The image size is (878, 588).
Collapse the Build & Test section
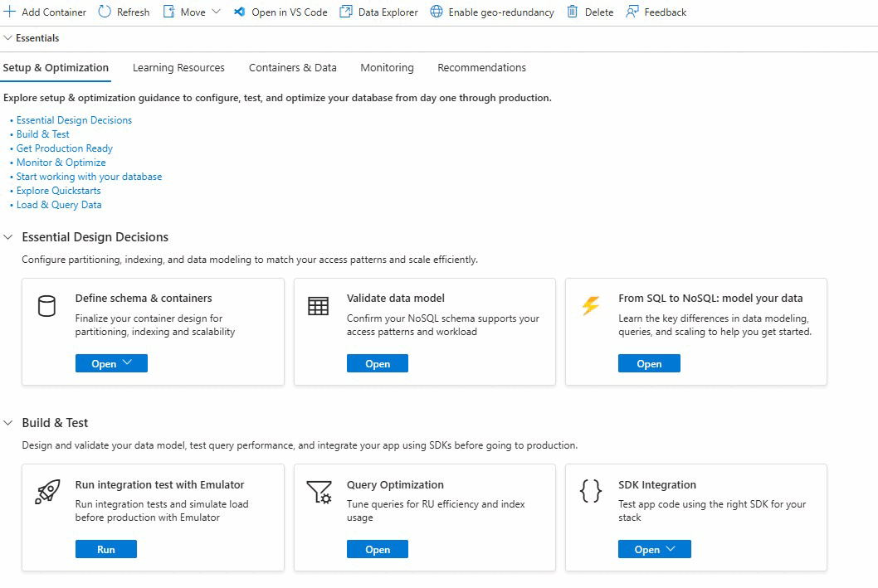(8, 423)
